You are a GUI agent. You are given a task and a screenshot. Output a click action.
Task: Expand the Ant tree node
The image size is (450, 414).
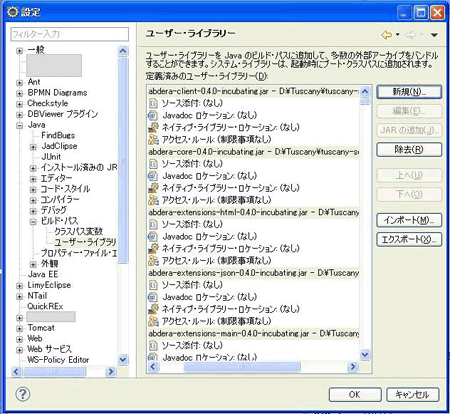coord(20,82)
